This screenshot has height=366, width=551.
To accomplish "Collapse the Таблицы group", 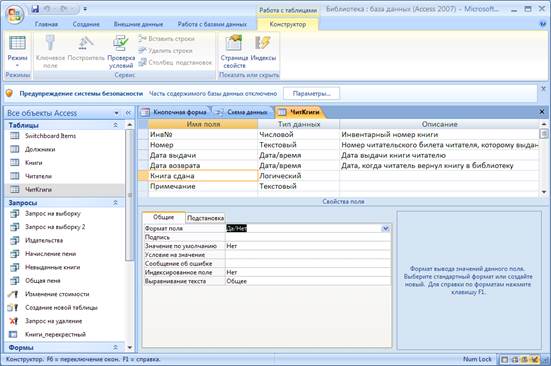I will (x=115, y=125).
